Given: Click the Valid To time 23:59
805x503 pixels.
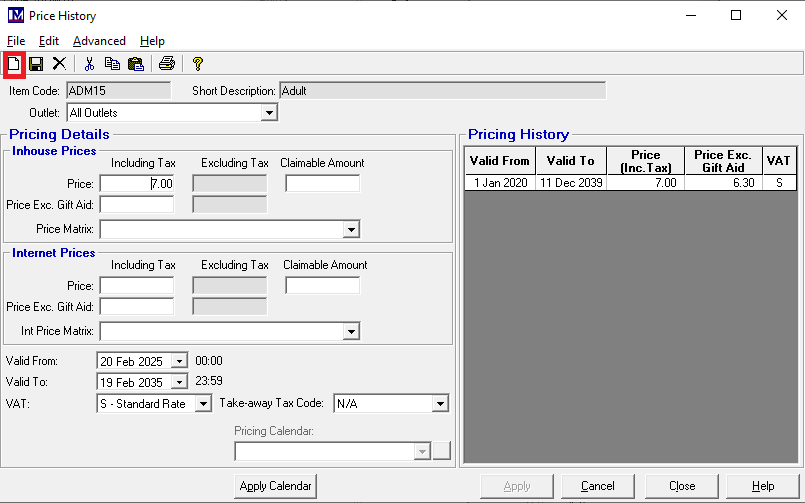Looking at the screenshot, I should click(209, 381).
